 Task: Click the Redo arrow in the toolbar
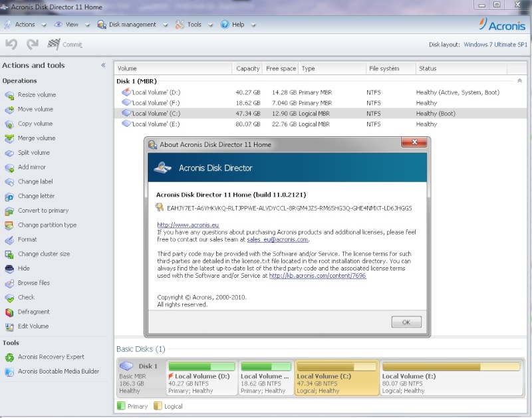tap(33, 44)
